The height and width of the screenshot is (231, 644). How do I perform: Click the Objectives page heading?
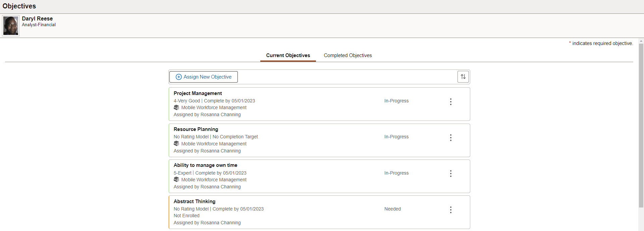pyautogui.click(x=19, y=6)
